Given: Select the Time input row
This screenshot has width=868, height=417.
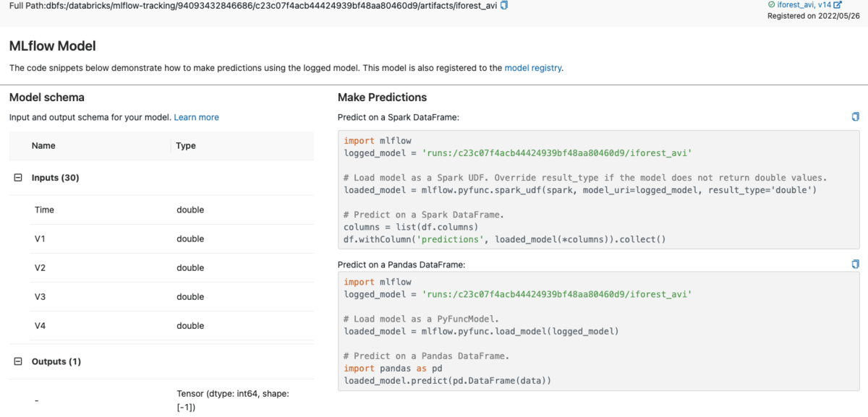Looking at the screenshot, I should [x=161, y=210].
